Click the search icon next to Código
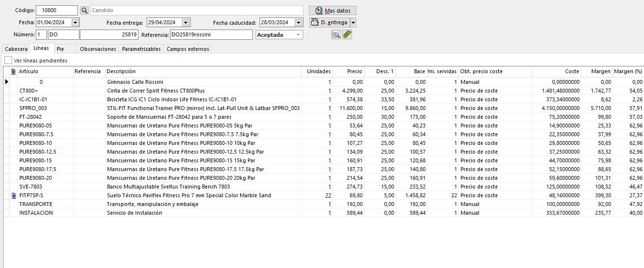644x268 pixels. pyautogui.click(x=84, y=10)
